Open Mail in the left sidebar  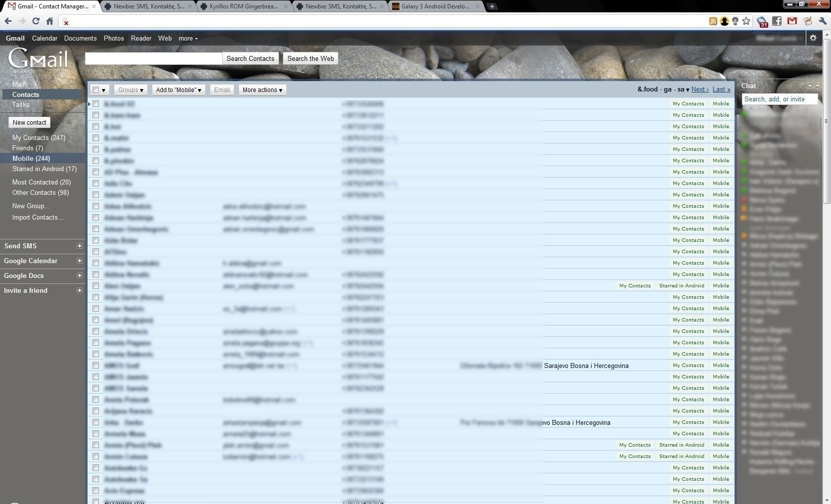pos(18,84)
